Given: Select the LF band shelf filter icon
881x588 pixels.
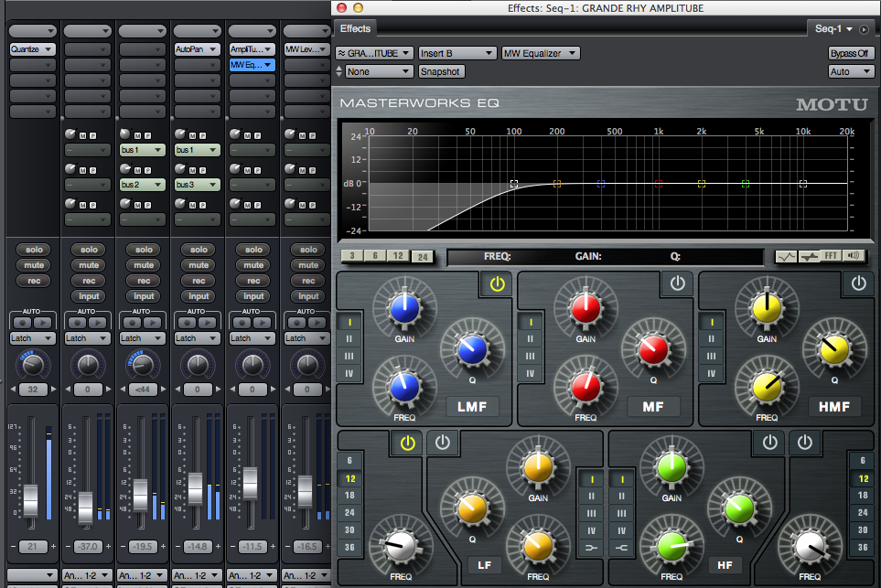Looking at the screenshot, I should point(591,548).
